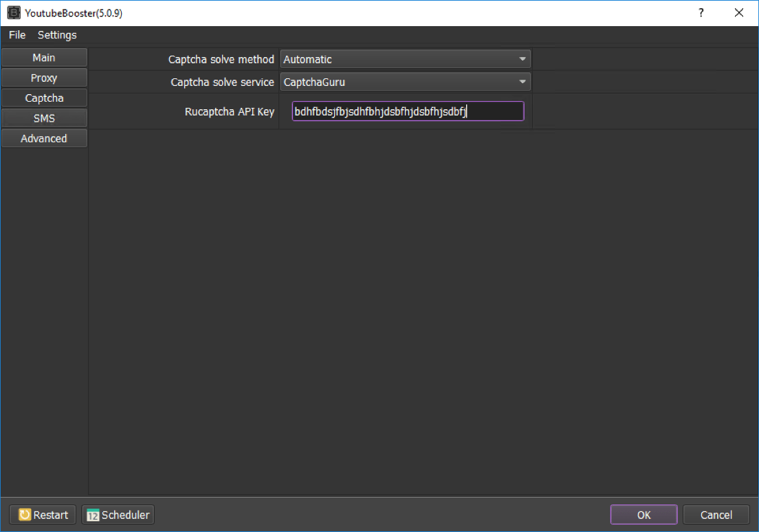Click the YoutubeBooster app icon in title bar
The width and height of the screenshot is (759, 532).
(14, 13)
